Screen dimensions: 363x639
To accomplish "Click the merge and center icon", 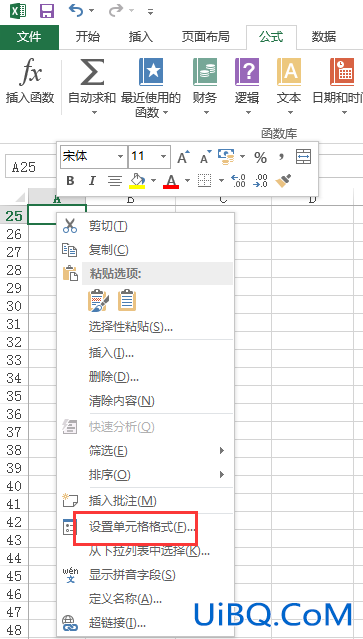I will tap(304, 156).
